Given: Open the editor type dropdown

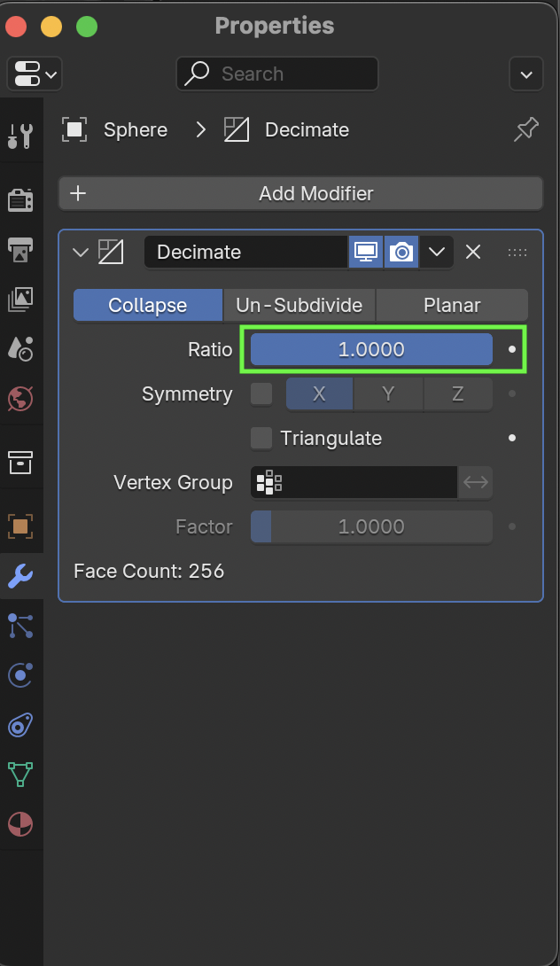Looking at the screenshot, I should coord(35,74).
